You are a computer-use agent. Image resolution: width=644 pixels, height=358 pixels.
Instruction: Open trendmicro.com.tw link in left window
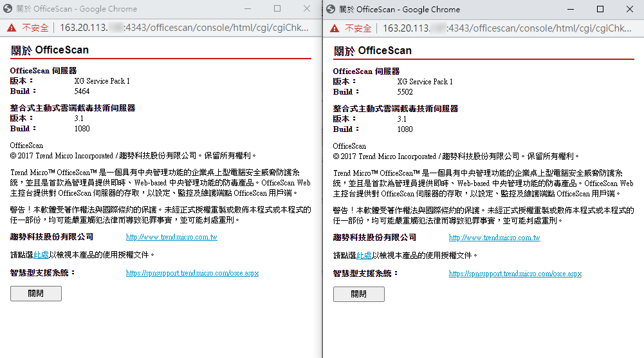171,237
